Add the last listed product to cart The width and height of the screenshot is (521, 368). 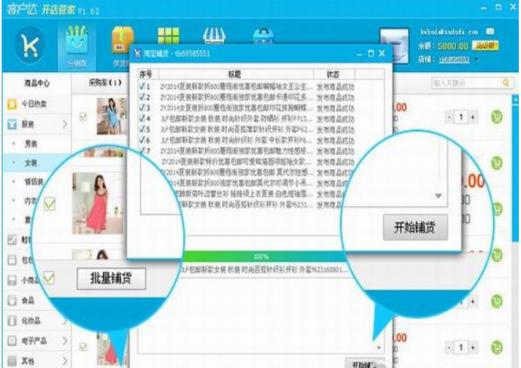[x=497, y=347]
